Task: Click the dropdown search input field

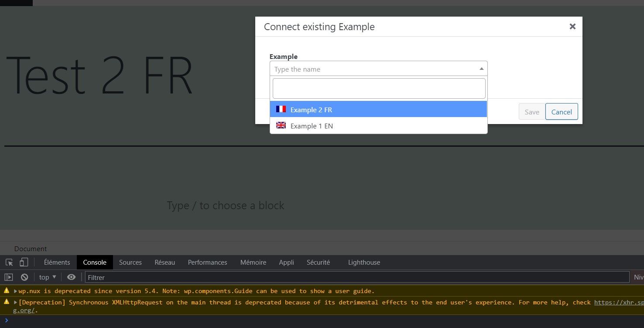Action: coord(379,89)
